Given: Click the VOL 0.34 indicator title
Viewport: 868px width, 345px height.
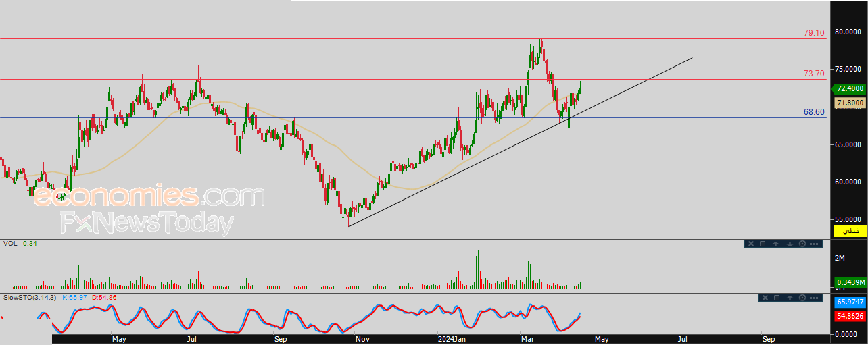Looking at the screenshot, I should [x=20, y=244].
